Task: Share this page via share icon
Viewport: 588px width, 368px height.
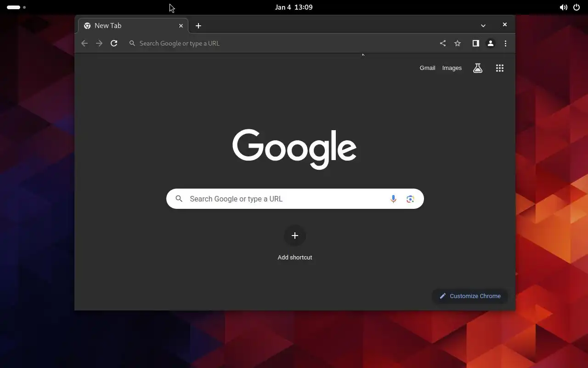Action: click(x=443, y=43)
